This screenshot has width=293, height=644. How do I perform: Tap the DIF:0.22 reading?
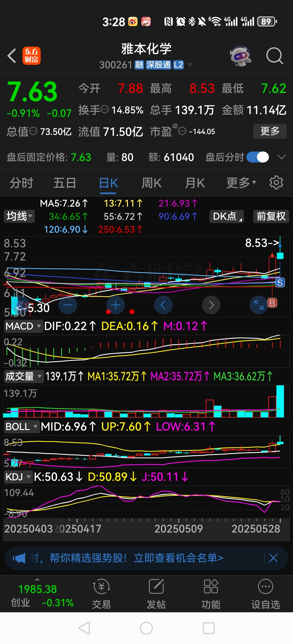70,326
